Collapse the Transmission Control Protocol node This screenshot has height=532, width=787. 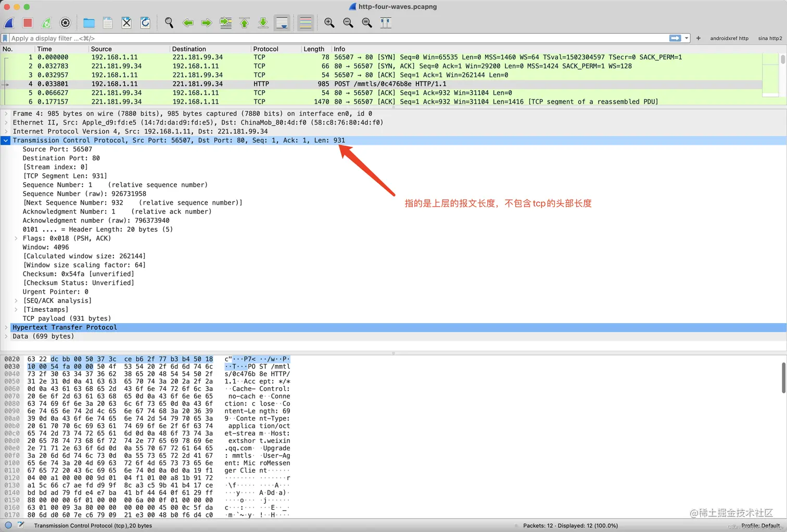(6, 141)
